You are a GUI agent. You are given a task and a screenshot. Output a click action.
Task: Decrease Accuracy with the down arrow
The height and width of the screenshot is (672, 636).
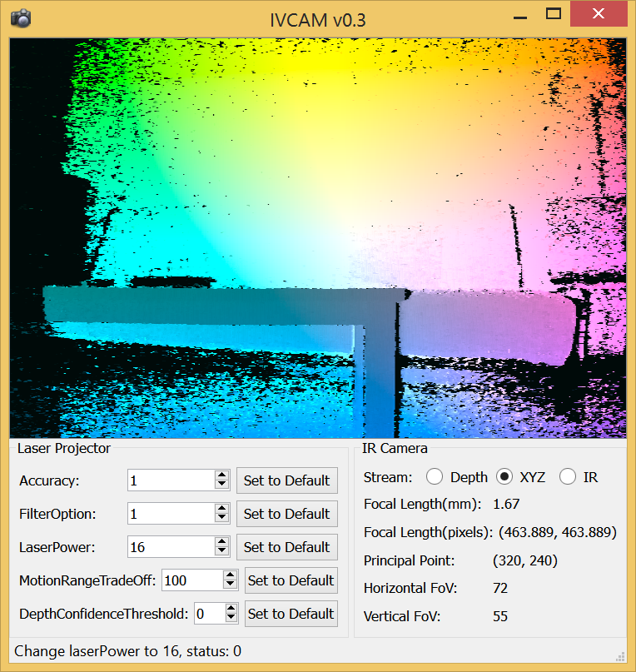pos(221,485)
